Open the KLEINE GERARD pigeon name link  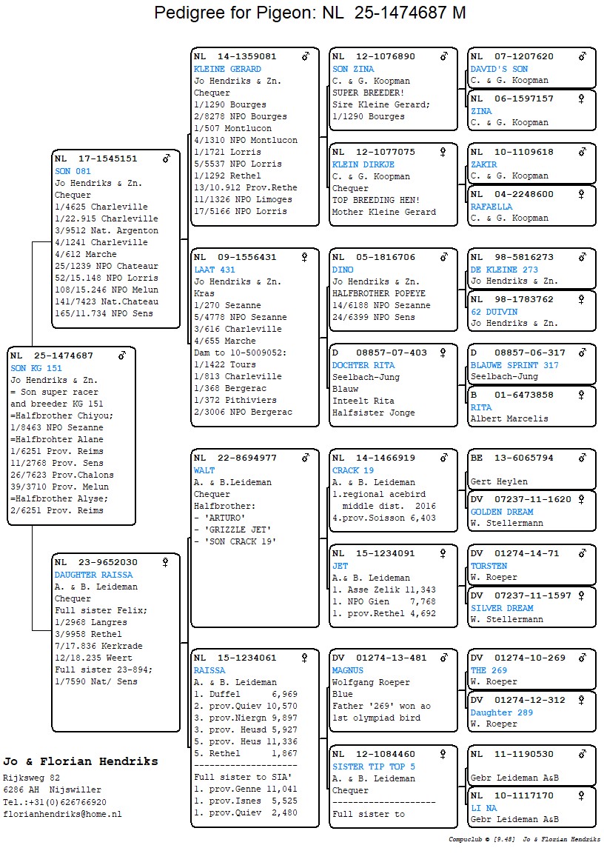point(227,69)
